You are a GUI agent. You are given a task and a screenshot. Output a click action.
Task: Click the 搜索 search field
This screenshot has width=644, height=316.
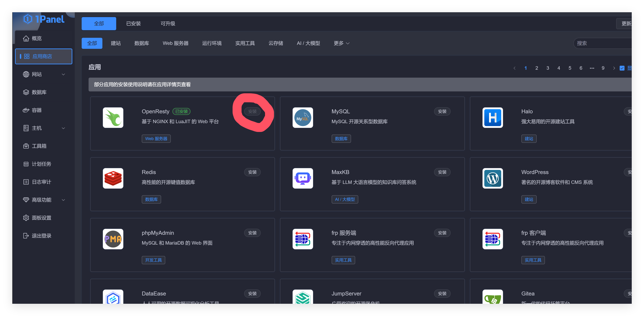pyautogui.click(x=603, y=43)
